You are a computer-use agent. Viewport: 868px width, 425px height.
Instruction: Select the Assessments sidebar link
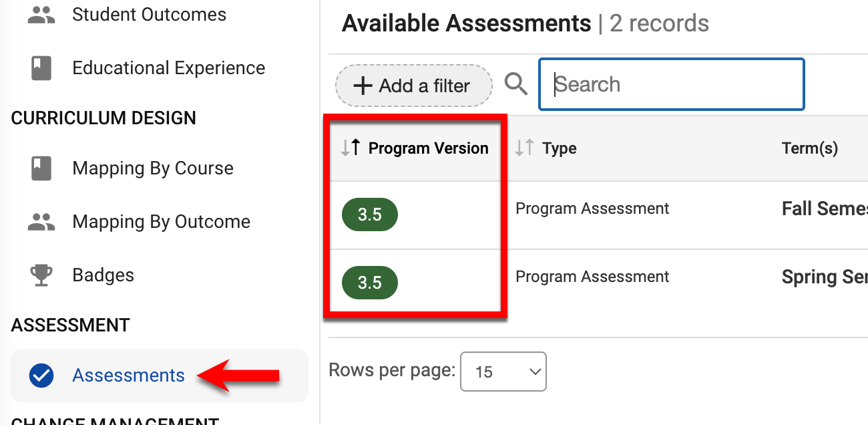click(128, 376)
